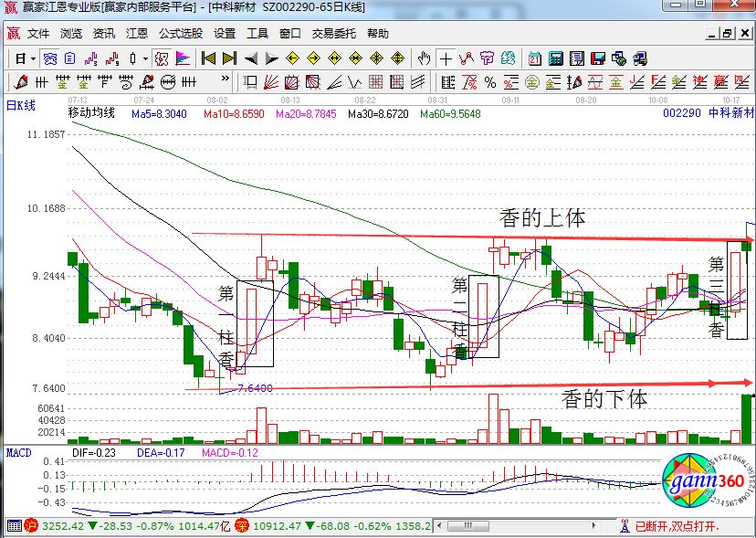Toggle the first highlighted blue chart-view button
Viewport: 756px width, 538px height.
[x=49, y=58]
